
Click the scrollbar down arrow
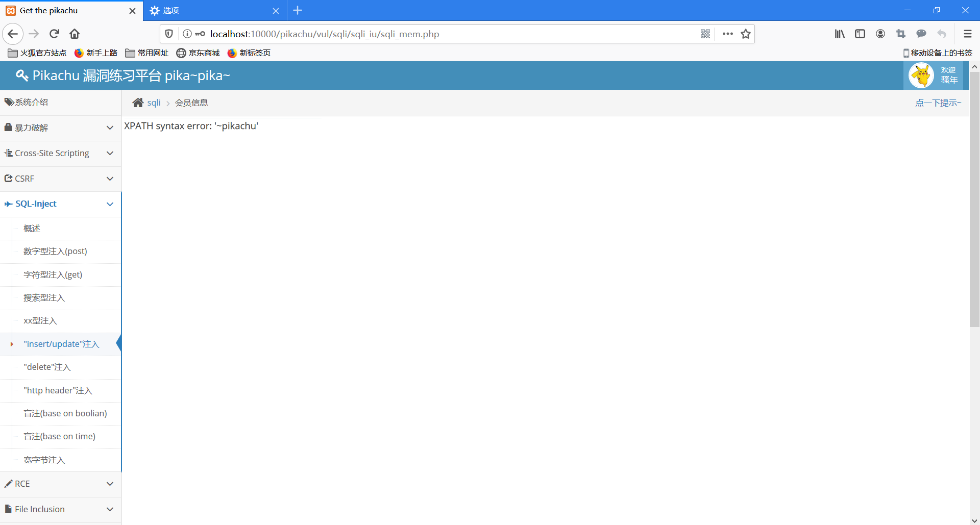click(x=974, y=520)
